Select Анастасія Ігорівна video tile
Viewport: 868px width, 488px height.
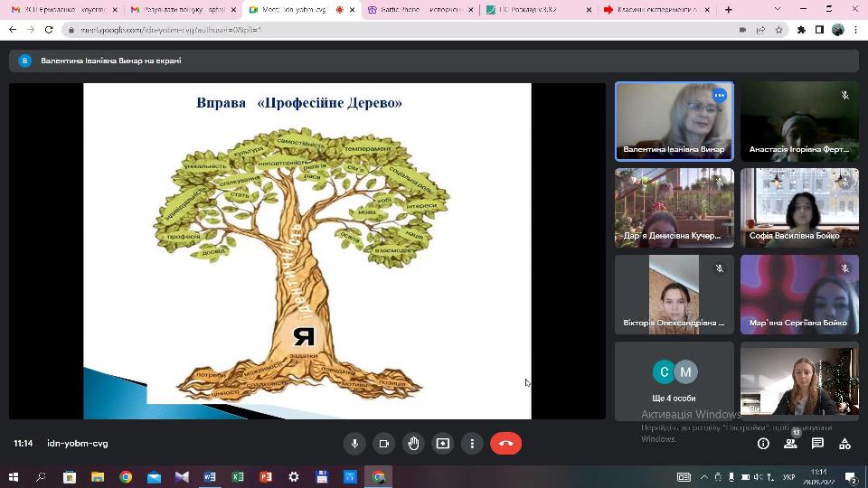click(x=799, y=122)
